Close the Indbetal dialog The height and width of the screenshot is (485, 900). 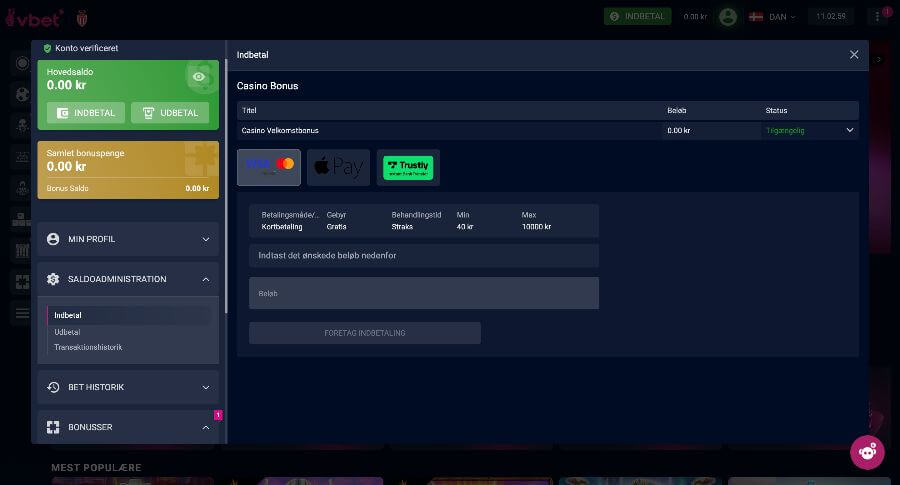[x=854, y=55]
